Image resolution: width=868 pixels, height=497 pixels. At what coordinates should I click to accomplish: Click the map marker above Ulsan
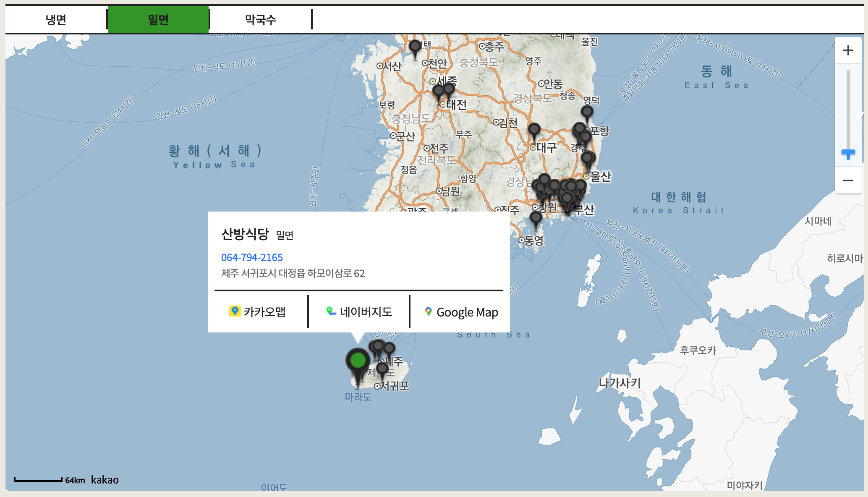point(587,158)
